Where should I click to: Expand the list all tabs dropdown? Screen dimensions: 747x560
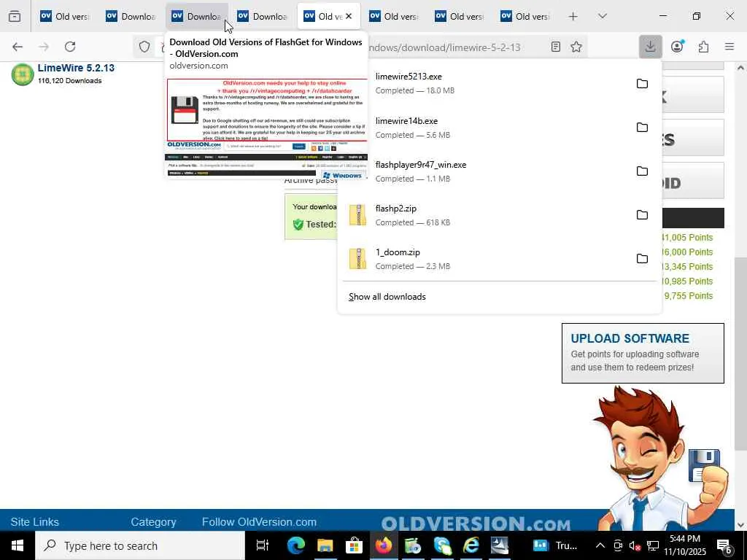pyautogui.click(x=602, y=16)
